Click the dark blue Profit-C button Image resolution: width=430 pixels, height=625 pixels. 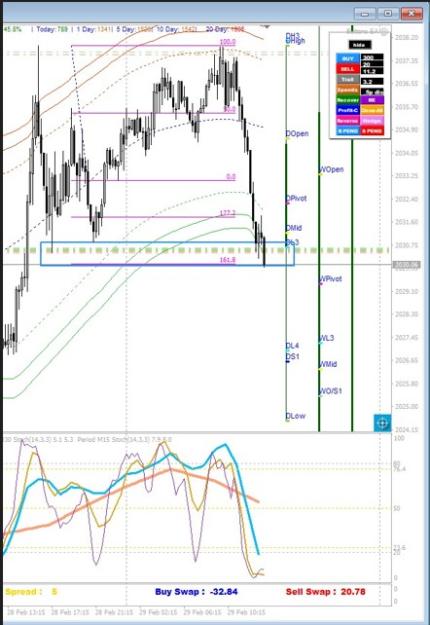348,110
